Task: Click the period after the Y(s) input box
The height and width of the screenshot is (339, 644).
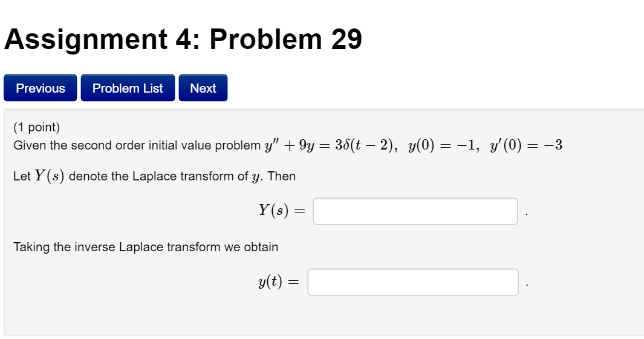Action: [527, 214]
